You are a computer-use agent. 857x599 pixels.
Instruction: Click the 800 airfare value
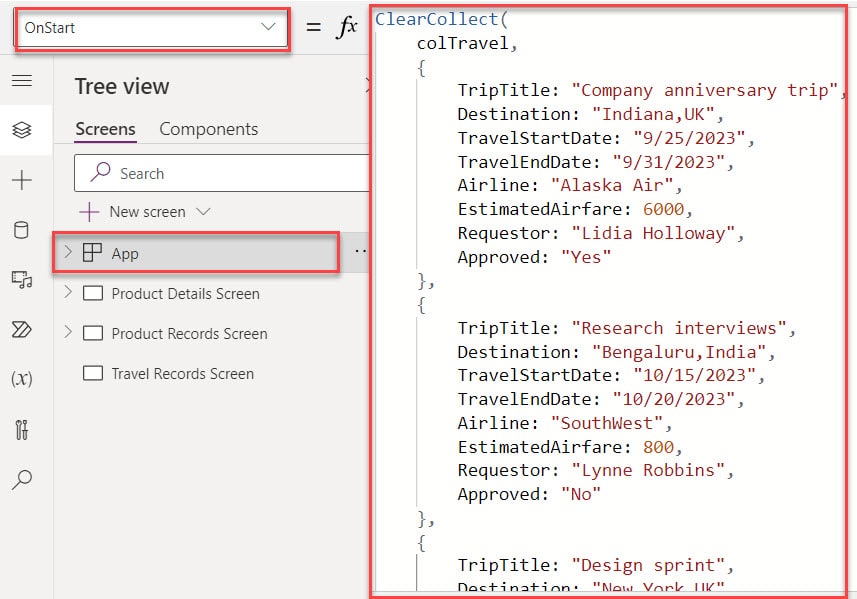(658, 448)
